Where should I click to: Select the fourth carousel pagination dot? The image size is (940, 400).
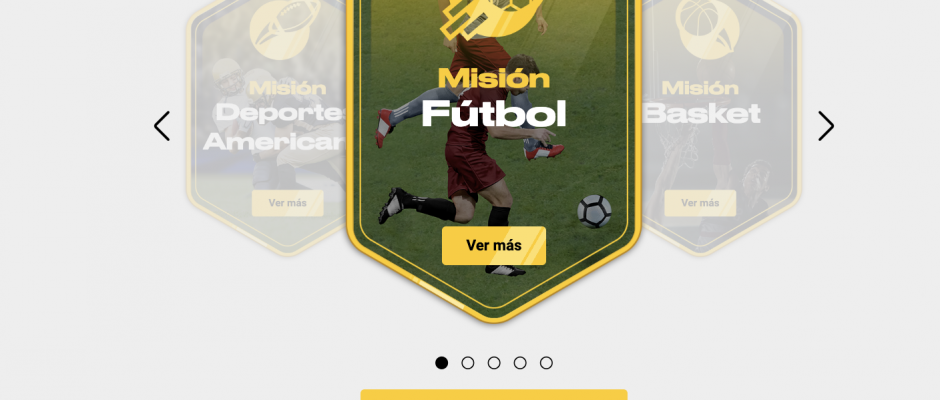coord(520,363)
